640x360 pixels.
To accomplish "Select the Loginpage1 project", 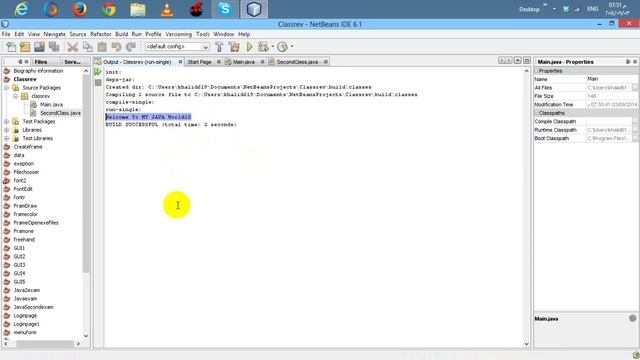I will coord(27,324).
